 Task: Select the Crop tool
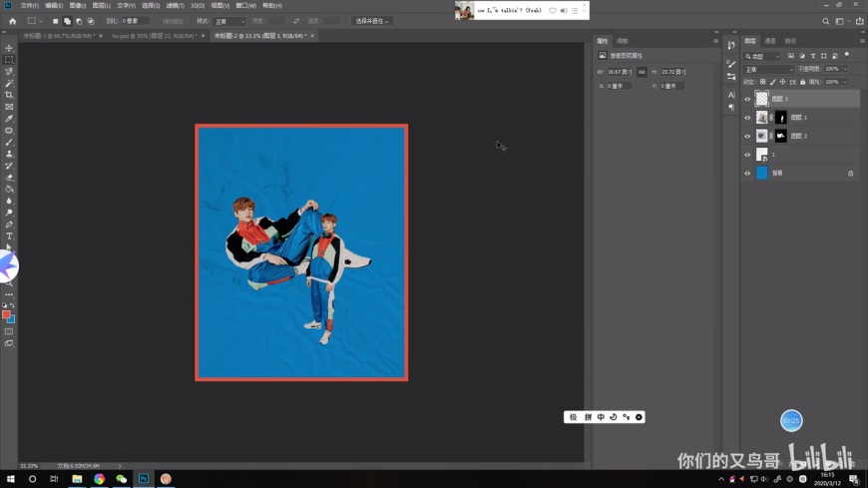pyautogui.click(x=9, y=95)
